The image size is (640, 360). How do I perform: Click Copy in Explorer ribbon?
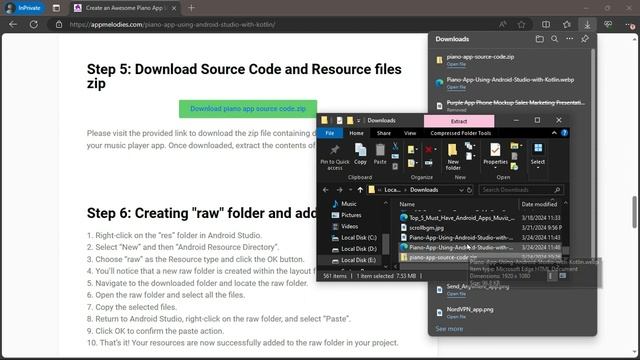click(x=360, y=154)
